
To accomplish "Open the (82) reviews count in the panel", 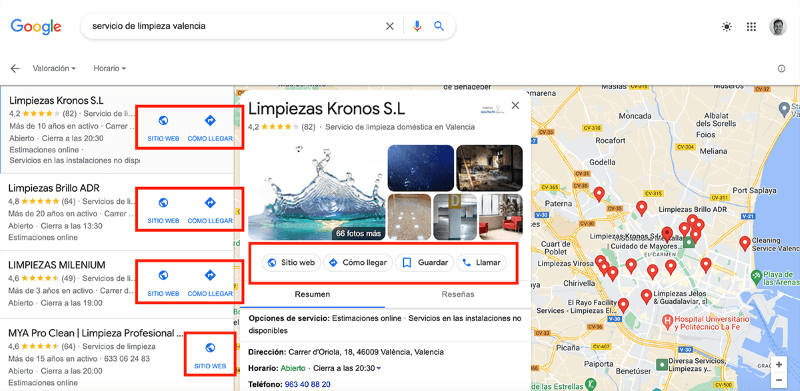I will (308, 127).
